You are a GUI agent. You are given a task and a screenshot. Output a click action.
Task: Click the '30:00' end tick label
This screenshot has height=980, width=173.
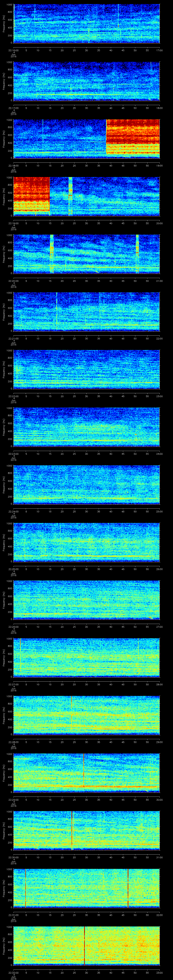[159, 799]
